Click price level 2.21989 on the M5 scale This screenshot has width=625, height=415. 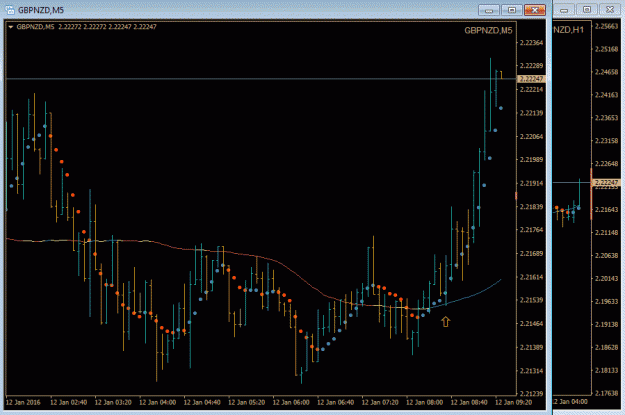pos(531,159)
